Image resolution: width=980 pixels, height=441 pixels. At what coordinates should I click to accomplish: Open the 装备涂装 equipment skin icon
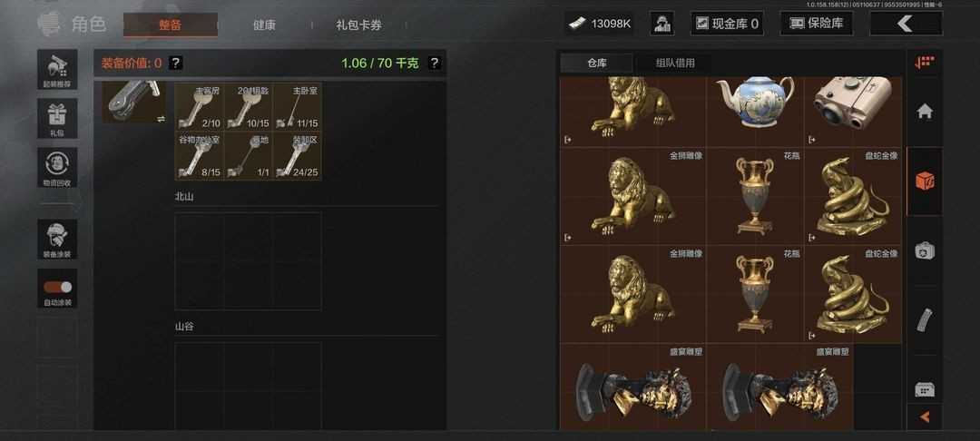(57, 240)
